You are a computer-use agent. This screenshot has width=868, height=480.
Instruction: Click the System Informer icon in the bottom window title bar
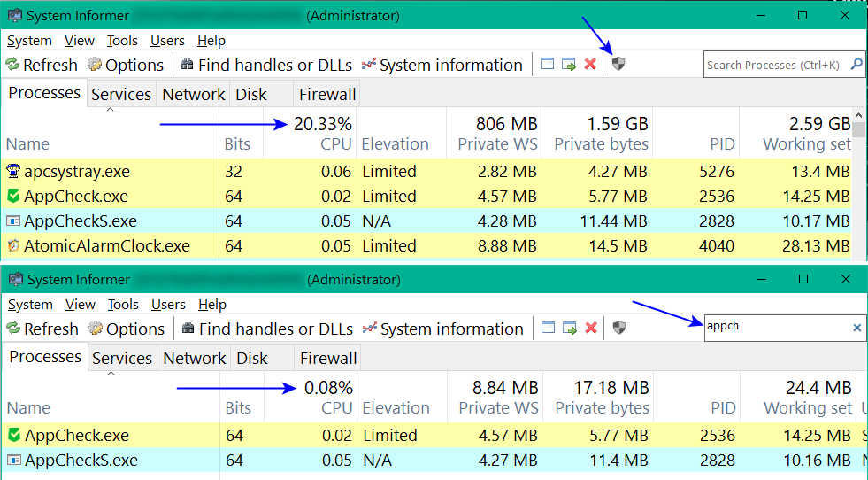click(16, 279)
